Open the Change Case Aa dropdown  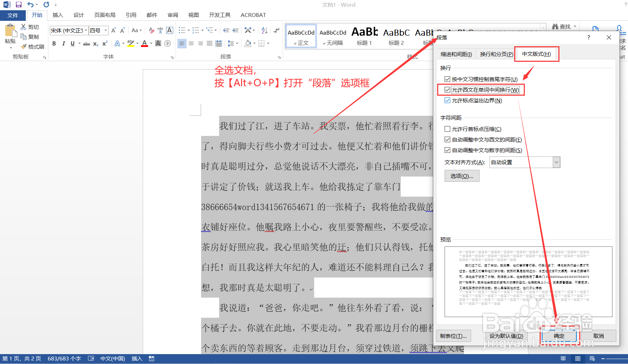[x=136, y=30]
